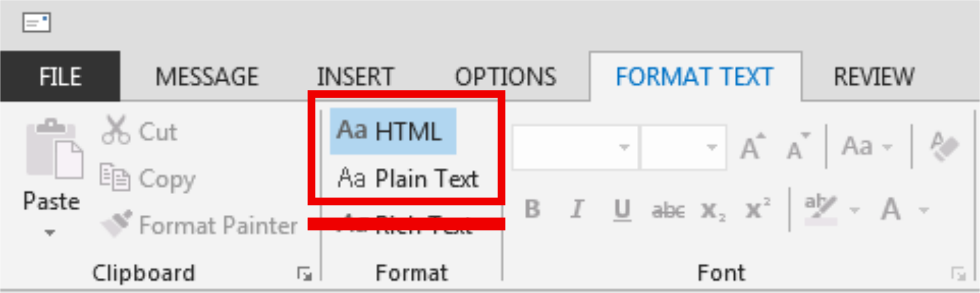Image resolution: width=980 pixels, height=293 pixels.
Task: Toggle Underline formatting
Action: click(x=623, y=210)
